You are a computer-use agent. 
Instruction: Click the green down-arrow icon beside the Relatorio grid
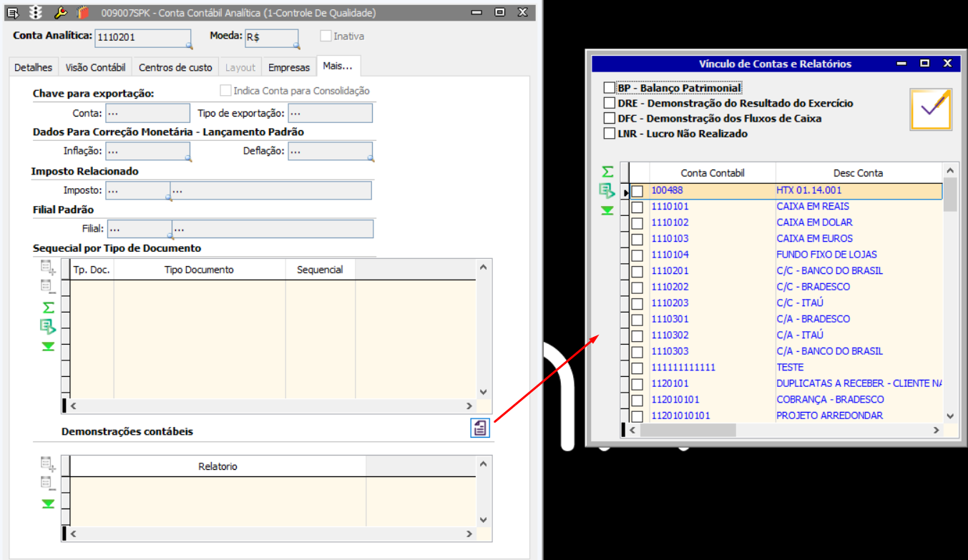click(48, 503)
